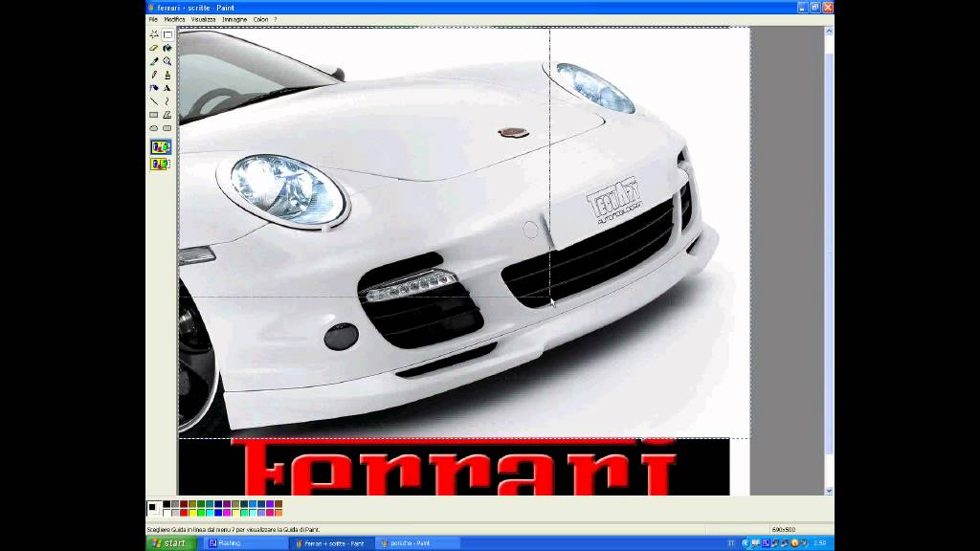Pick bright green from the palette

[201, 513]
